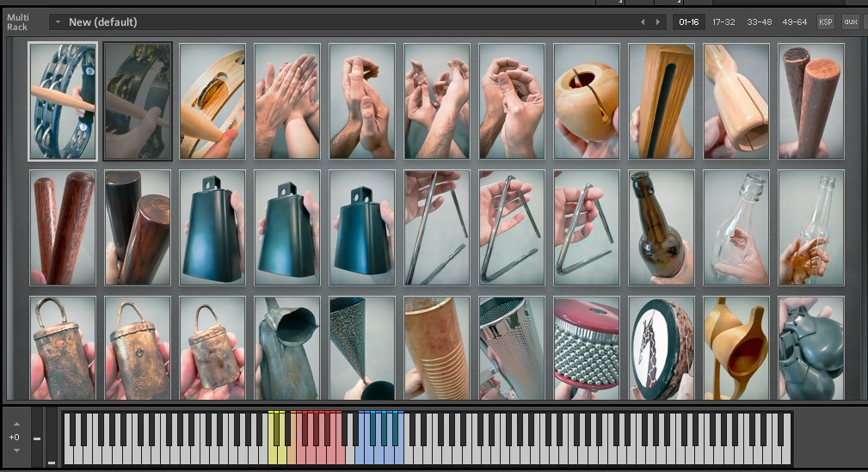This screenshot has height=472, width=868.
Task: Choose the light wooden tambourine instrument
Action: coord(212,101)
